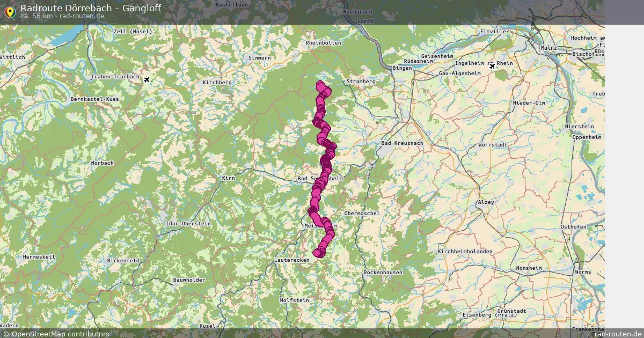Click the Wittlich town label

pyautogui.click(x=13, y=56)
